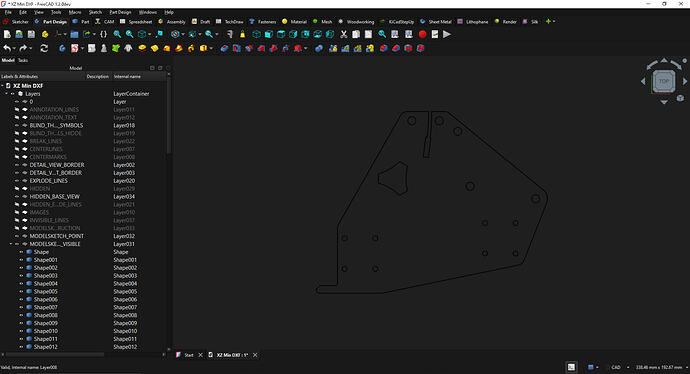The width and height of the screenshot is (690, 374).
Task: Switch to the Tasks panel tab
Action: [x=23, y=60]
